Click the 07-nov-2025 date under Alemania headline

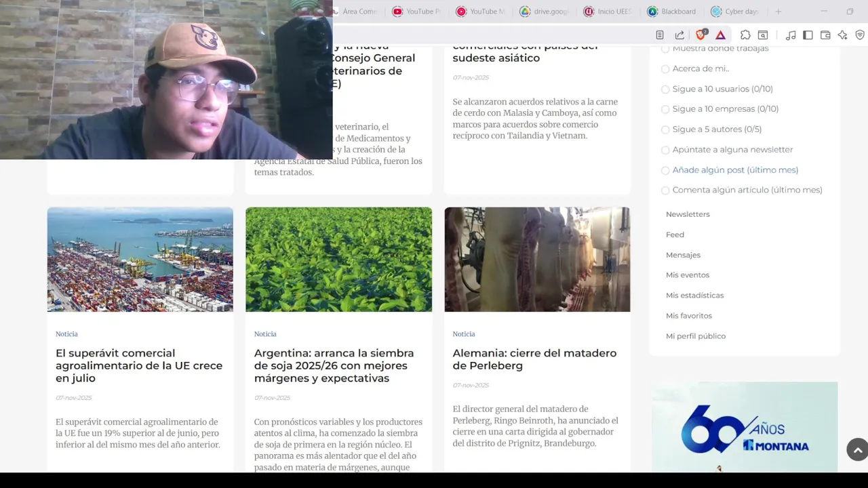pyautogui.click(x=471, y=386)
